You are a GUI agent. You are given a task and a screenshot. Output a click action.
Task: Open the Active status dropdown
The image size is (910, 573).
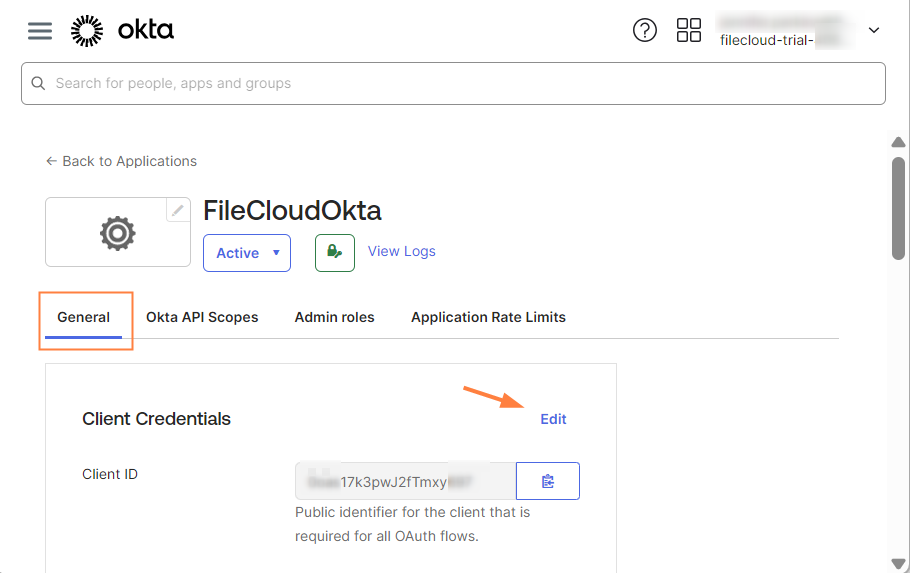coord(246,253)
